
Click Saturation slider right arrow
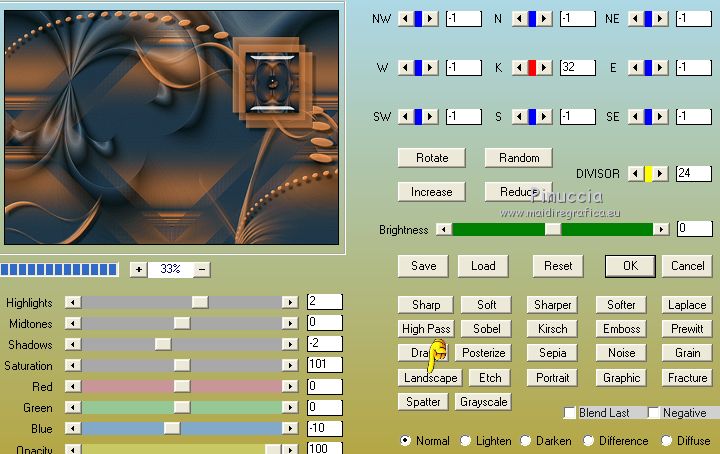pyautogui.click(x=290, y=365)
